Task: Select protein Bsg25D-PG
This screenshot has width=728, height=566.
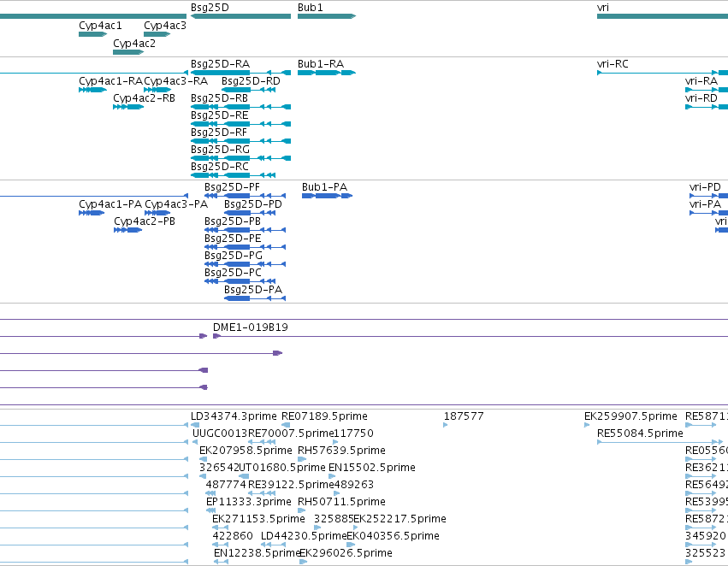Action: [x=245, y=264]
